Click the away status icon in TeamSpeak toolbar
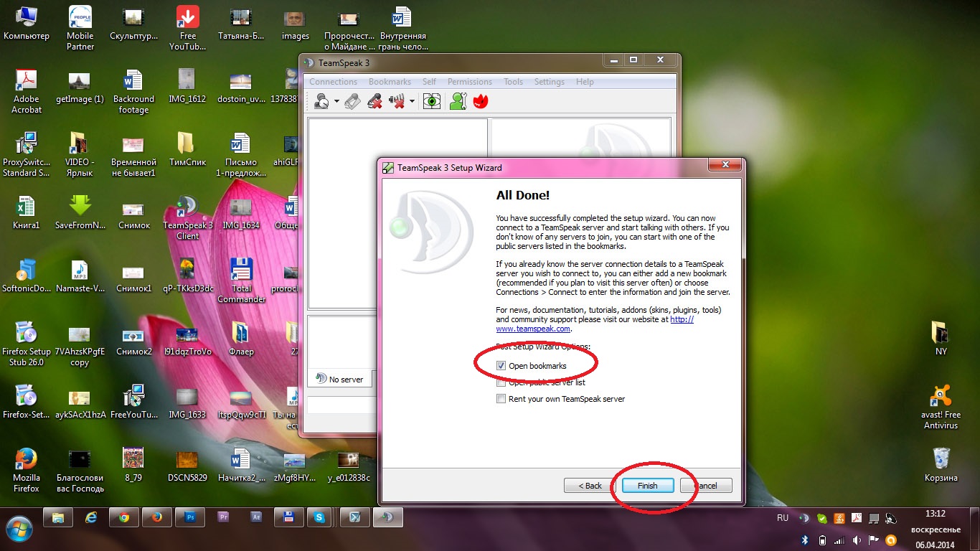980x551 pixels. coord(321,101)
